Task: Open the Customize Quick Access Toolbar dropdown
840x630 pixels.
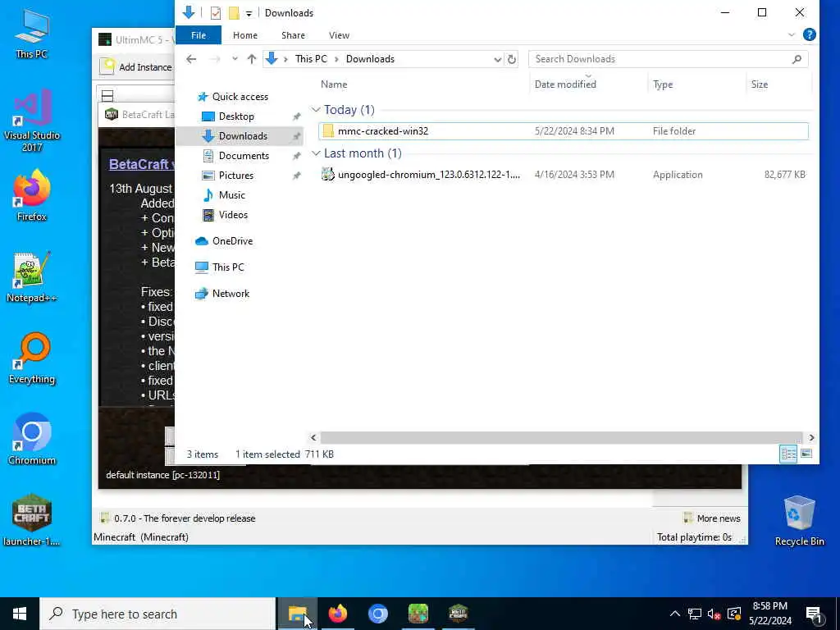Action: pos(249,13)
